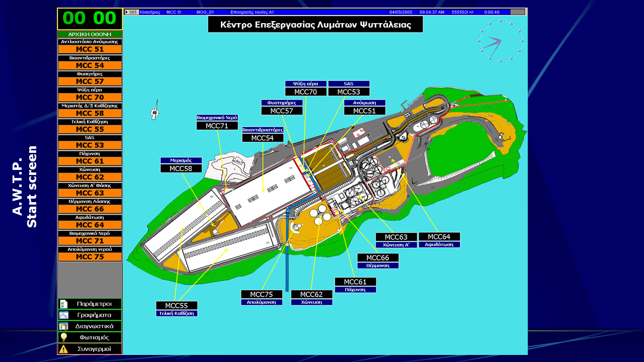Click the Γραφήματα chart icon
The image size is (644, 362).
click(63, 315)
